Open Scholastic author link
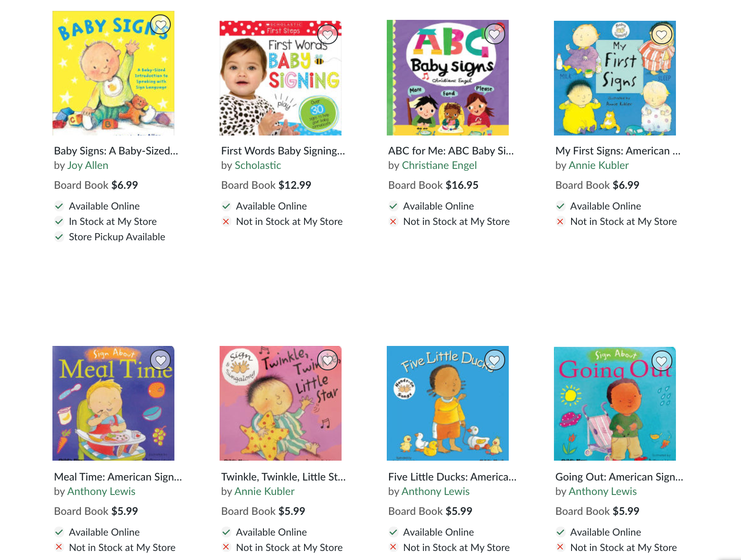 coord(258,165)
